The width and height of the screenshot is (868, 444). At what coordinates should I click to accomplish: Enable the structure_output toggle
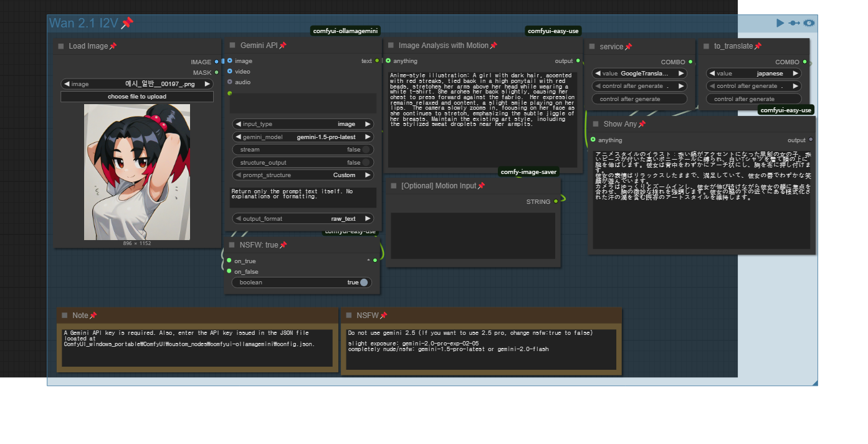point(366,163)
